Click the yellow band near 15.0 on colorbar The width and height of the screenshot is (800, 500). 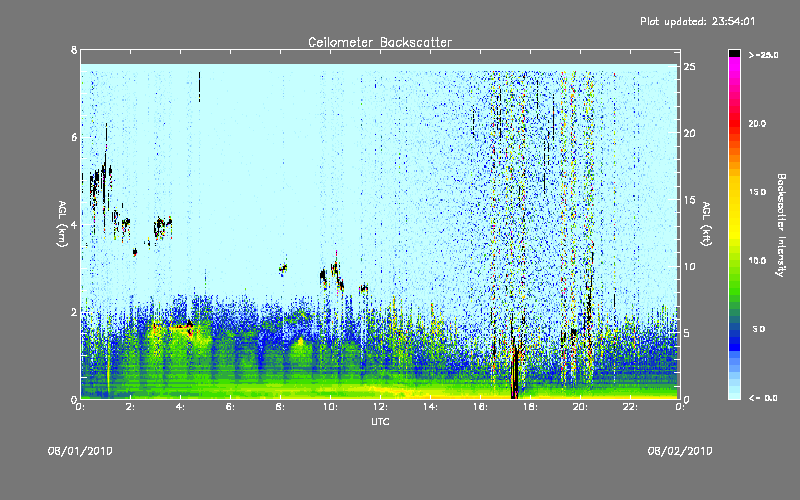coord(734,192)
